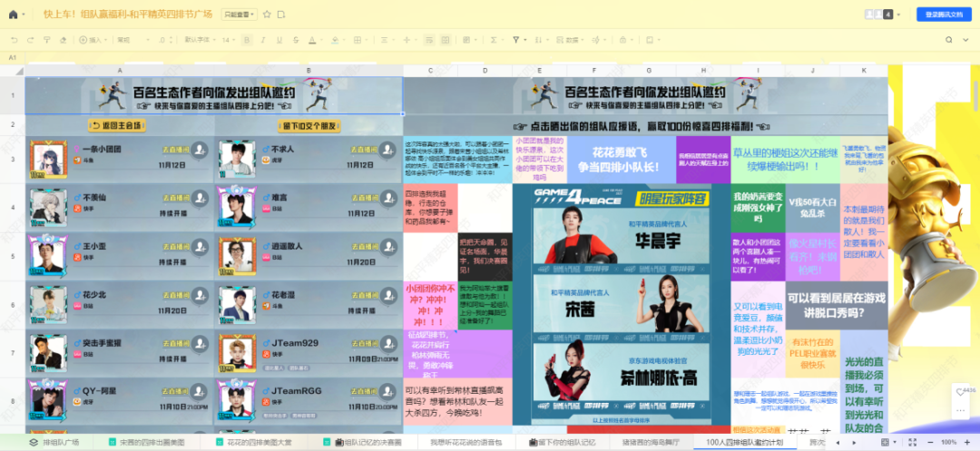Click the 100% zoom level
The width and height of the screenshot is (980, 451).
tap(949, 442)
